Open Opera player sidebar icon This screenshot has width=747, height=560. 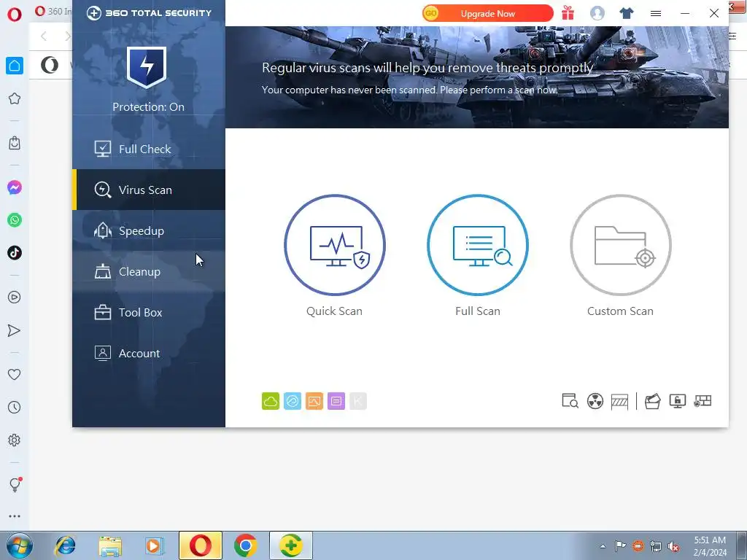[15, 297]
